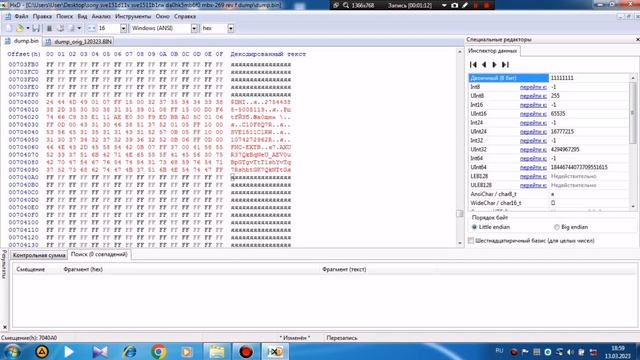Open the disk image dropdown arrow
Screen dimensions: 640x360
click(x=79, y=28)
